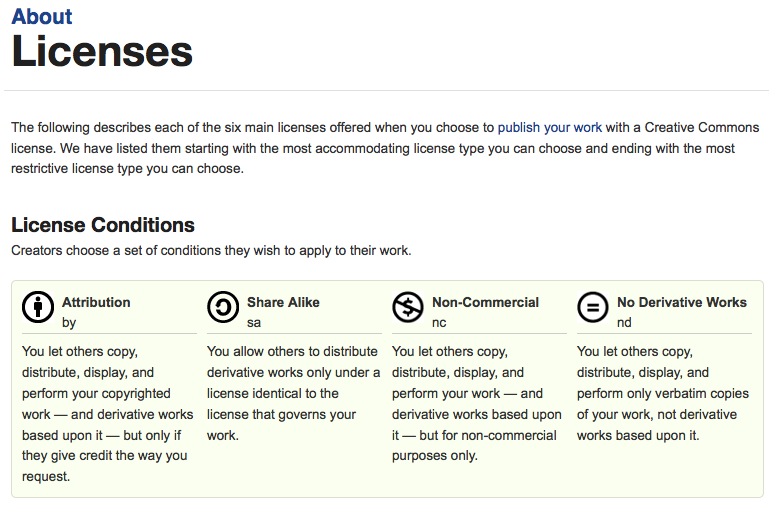
Task: Click the Licenses page title
Action: click(102, 52)
